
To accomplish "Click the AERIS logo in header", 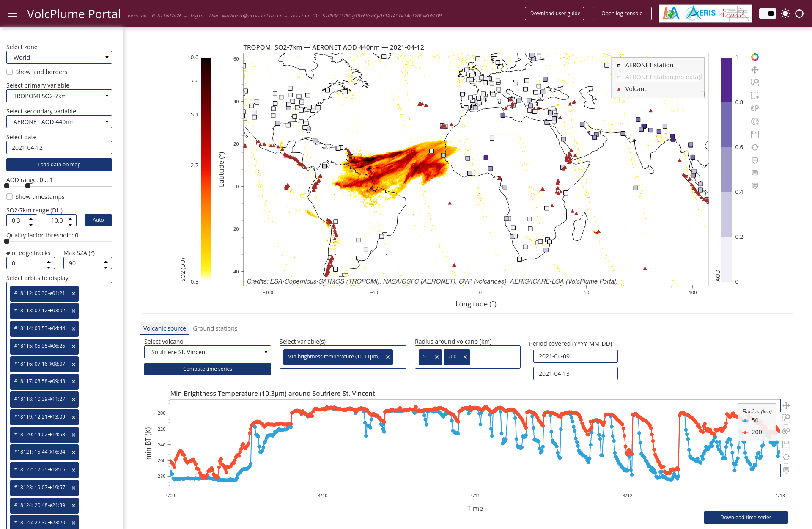I will [701, 13].
